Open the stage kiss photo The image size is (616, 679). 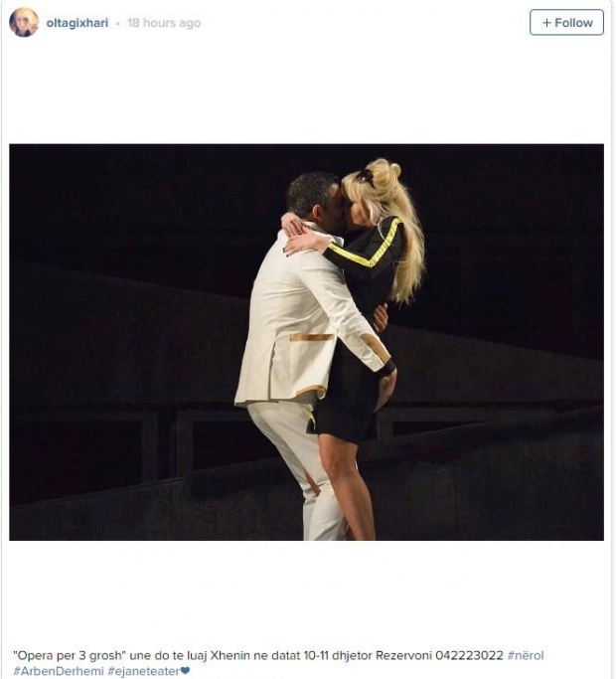pos(306,342)
